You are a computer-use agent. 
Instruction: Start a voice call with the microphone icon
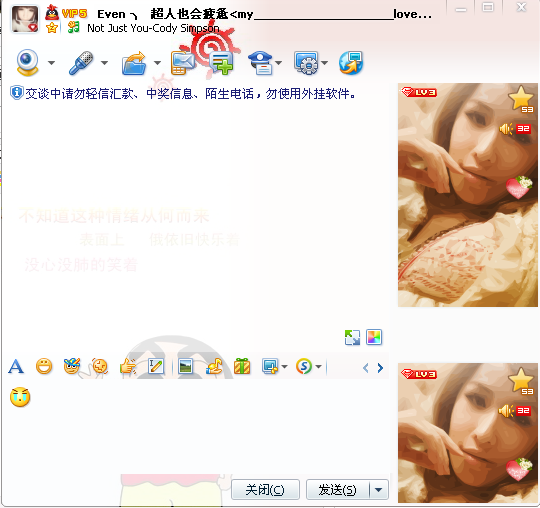point(81,63)
